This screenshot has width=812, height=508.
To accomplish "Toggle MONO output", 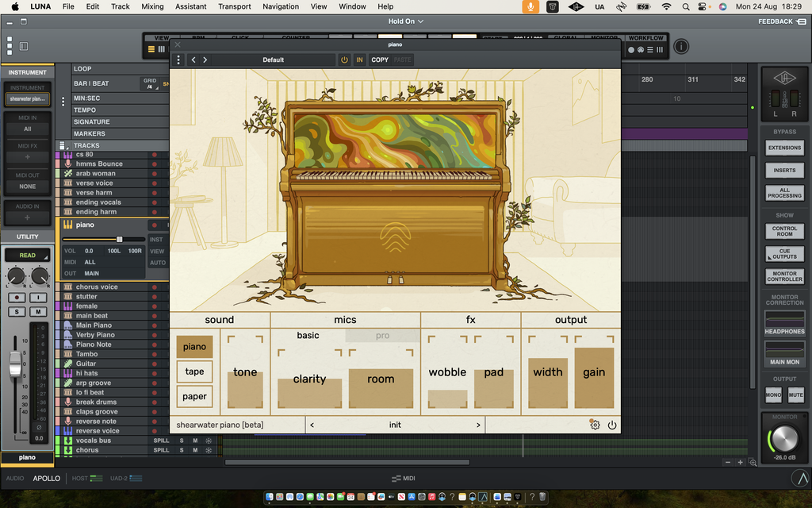I will [x=773, y=395].
